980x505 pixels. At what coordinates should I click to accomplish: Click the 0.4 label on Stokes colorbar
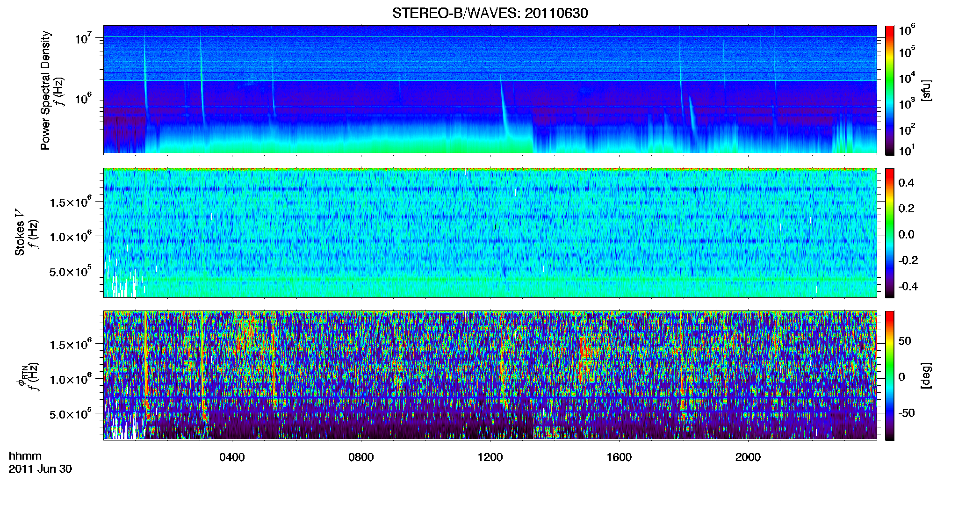click(906, 183)
